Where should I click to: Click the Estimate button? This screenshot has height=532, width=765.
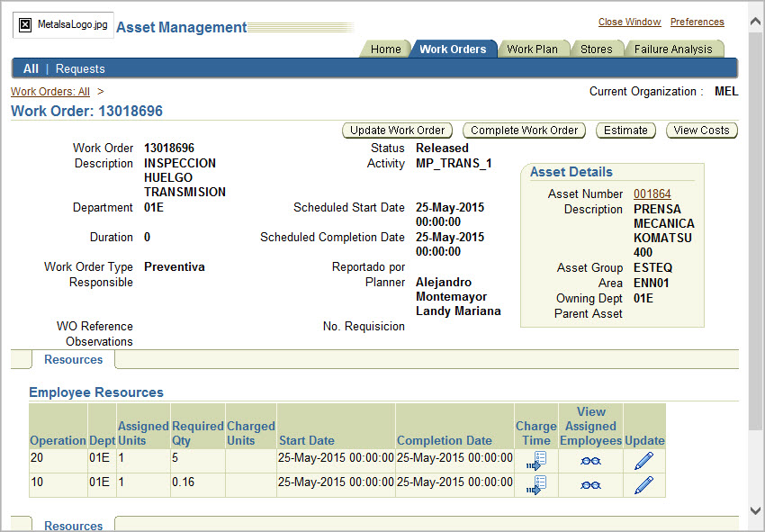pos(625,131)
